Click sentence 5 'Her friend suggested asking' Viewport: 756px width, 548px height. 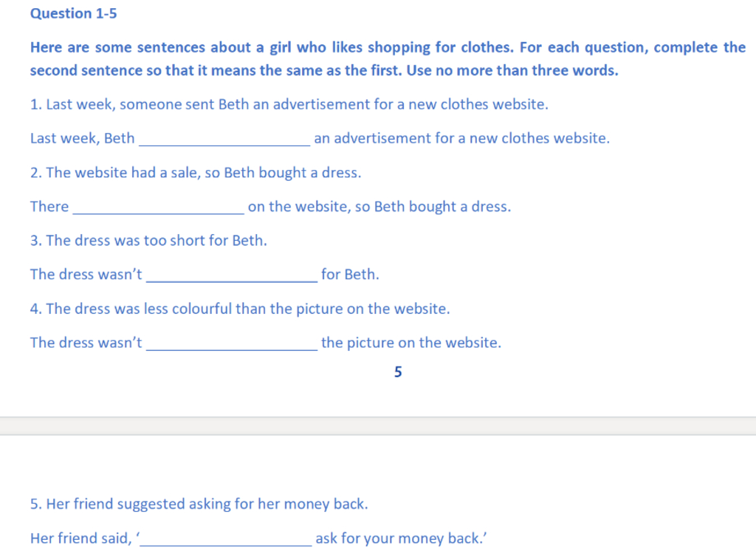[199, 504]
